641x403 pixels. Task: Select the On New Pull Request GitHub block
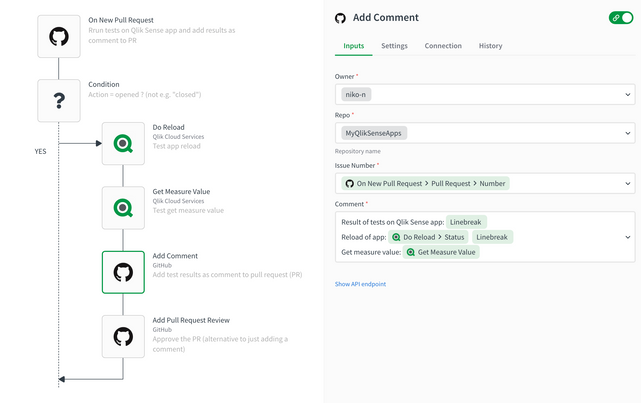tap(58, 37)
